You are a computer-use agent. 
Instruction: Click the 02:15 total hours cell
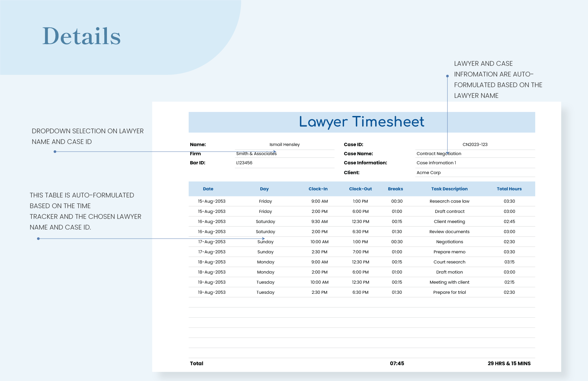point(509,282)
